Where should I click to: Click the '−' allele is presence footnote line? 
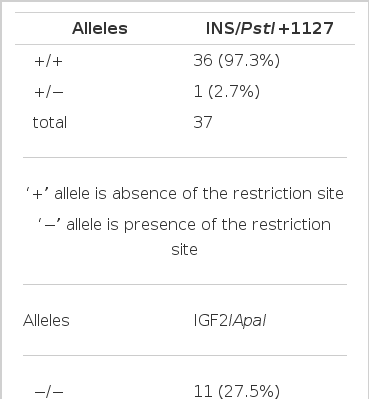pos(185,225)
